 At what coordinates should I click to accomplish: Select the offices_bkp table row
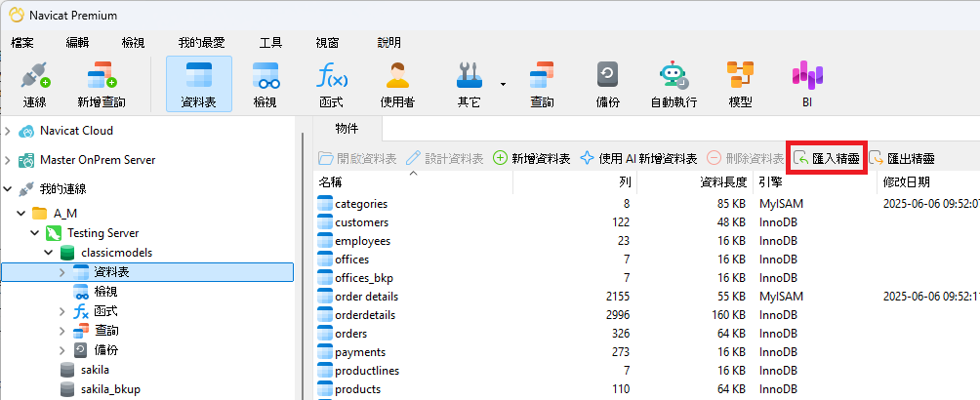click(647, 278)
